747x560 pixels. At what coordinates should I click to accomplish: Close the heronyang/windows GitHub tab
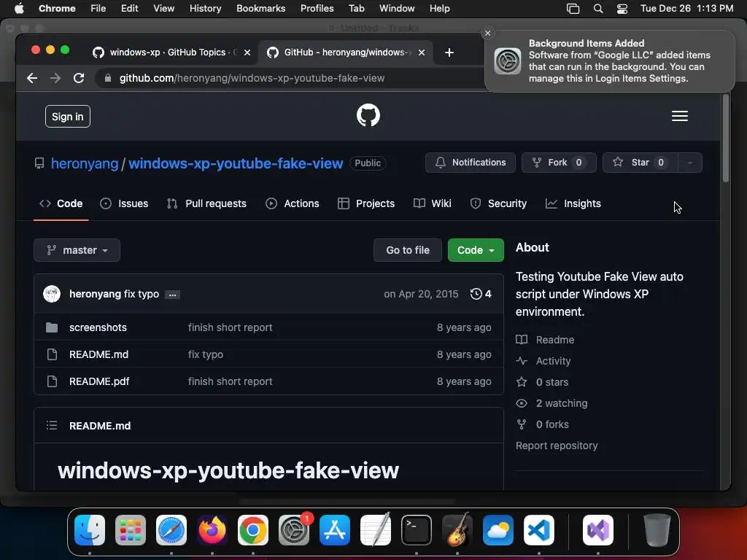point(421,52)
